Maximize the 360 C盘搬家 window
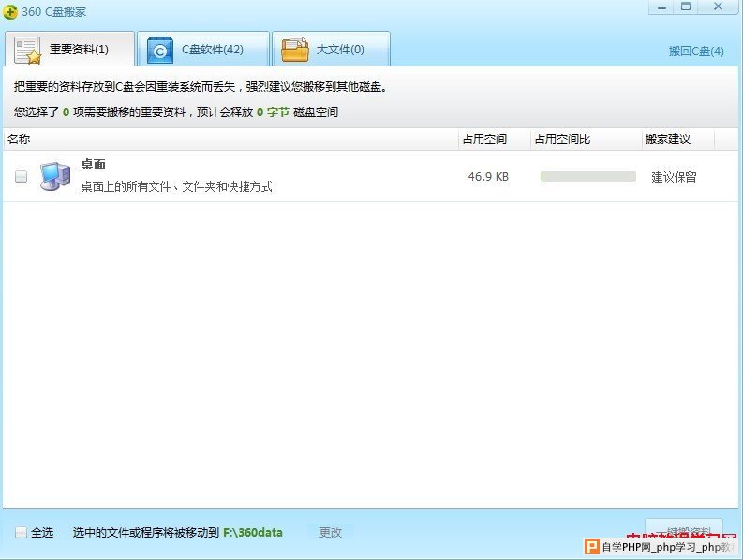Image resolution: width=743 pixels, height=560 pixels. [x=686, y=7]
